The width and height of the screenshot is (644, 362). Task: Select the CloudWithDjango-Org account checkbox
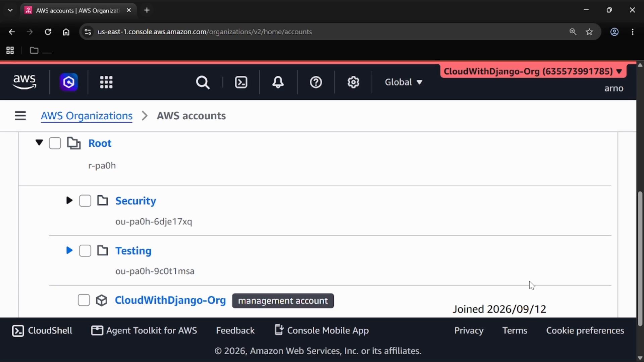(x=84, y=300)
